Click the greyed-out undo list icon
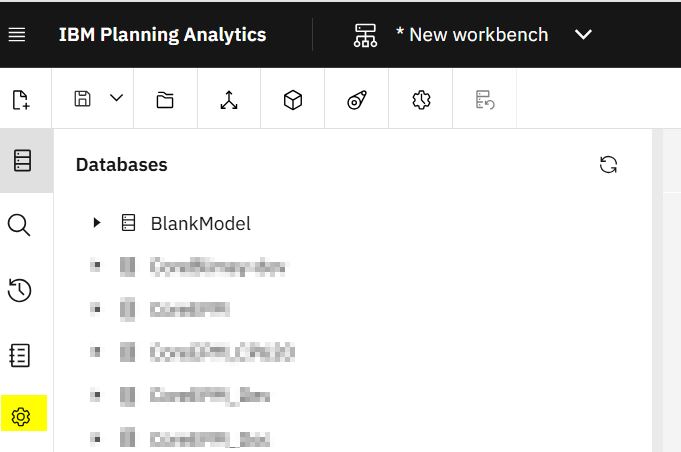Viewport: 681px width, 452px height. pos(484,99)
